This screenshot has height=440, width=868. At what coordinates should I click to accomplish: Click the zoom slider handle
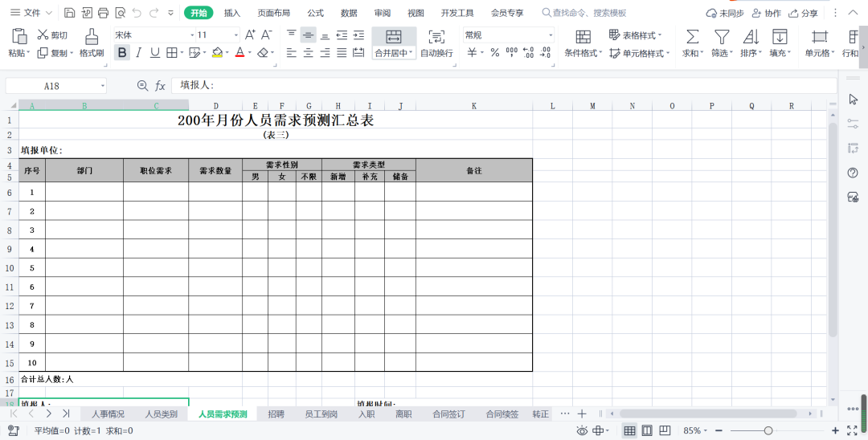(768, 430)
